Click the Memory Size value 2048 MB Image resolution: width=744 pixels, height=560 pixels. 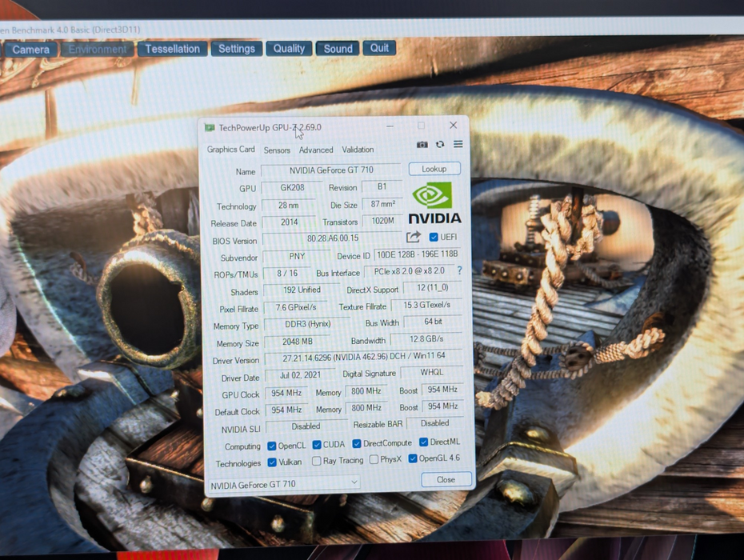coord(298,342)
